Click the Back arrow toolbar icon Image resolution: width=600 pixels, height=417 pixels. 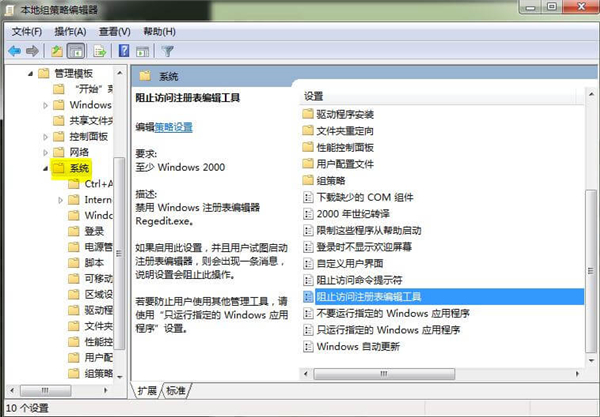coord(14,50)
